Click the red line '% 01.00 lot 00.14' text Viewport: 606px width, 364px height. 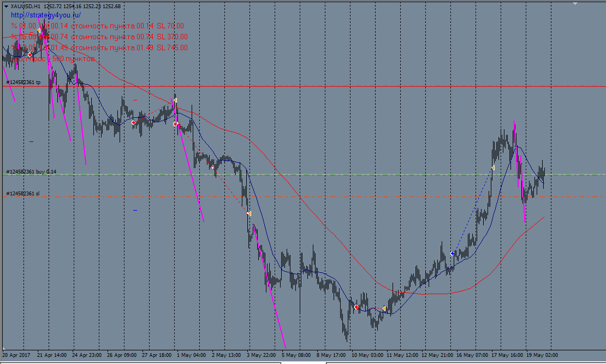(39, 26)
